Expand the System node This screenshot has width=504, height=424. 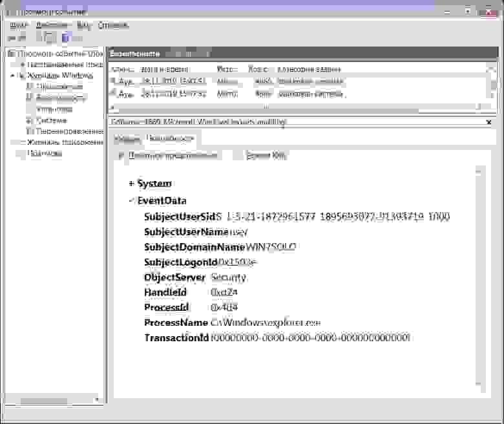tap(131, 184)
